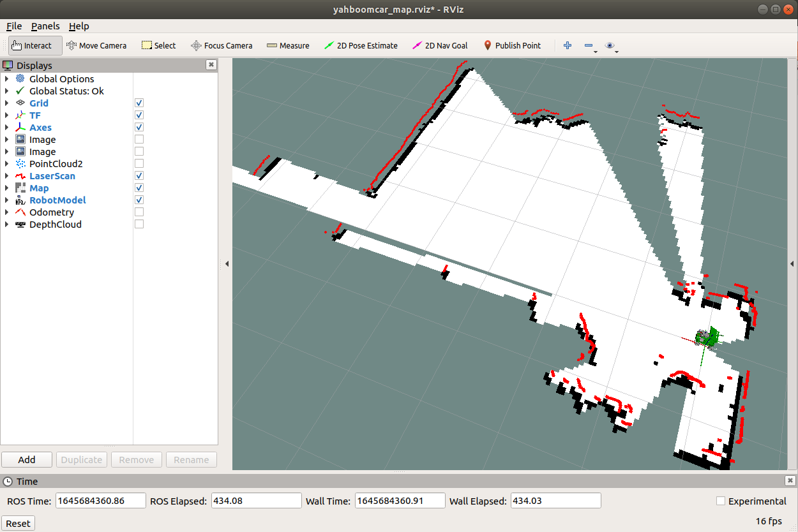The height and width of the screenshot is (532, 798).
Task: Open the eye icon view dropdown
Action: 612,45
